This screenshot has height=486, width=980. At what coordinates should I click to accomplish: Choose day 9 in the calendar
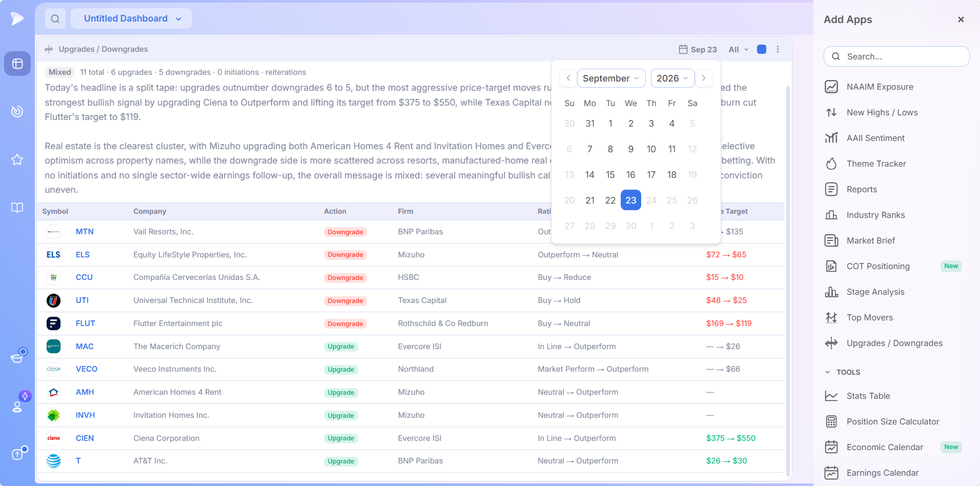631,149
